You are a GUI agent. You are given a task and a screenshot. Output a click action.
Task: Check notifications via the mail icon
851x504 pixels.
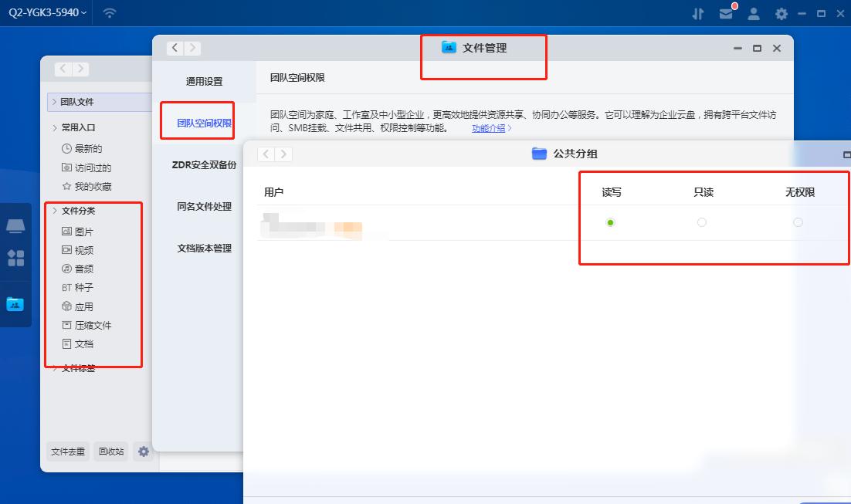(x=727, y=13)
